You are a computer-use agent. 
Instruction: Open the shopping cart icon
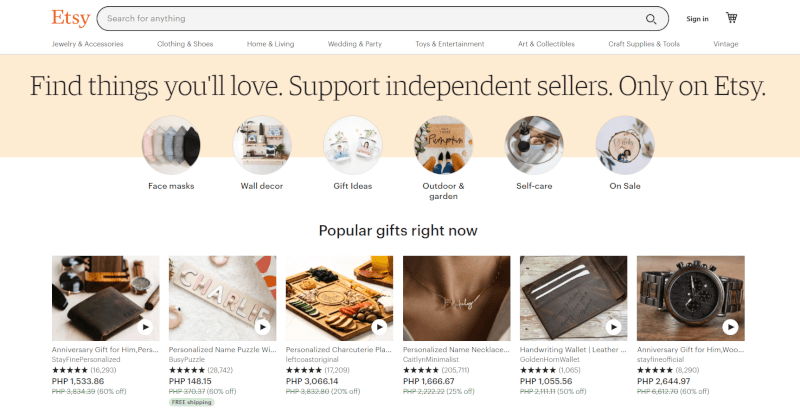point(732,18)
